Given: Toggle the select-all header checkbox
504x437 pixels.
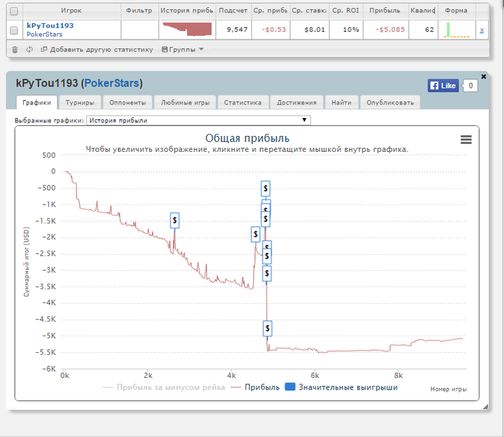Looking at the screenshot, I should pos(14,12).
